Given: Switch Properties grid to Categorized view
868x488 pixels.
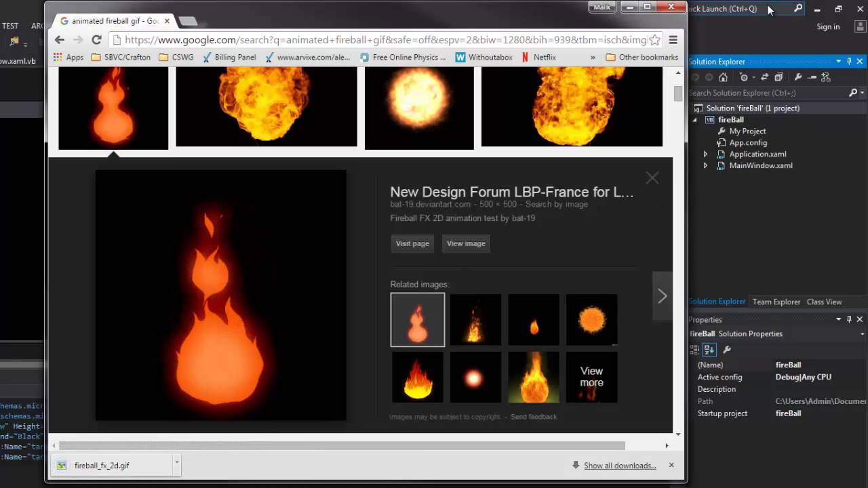Looking at the screenshot, I should pyautogui.click(x=694, y=350).
